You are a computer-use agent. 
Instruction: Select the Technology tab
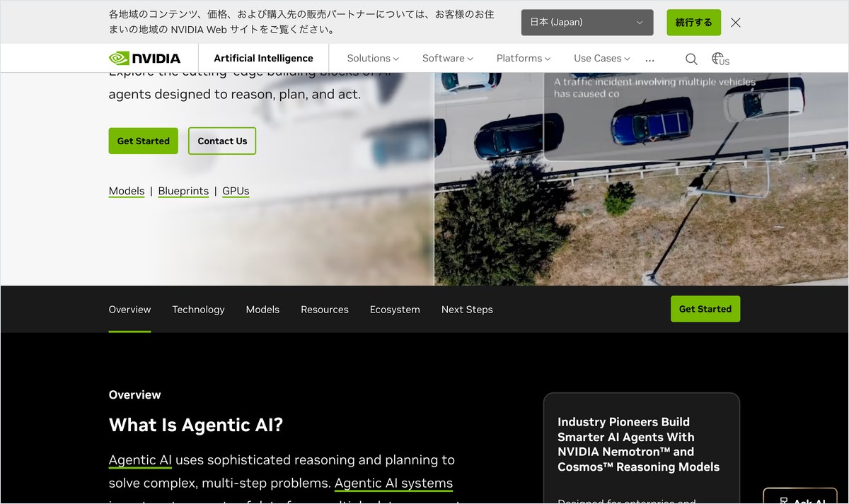coord(198,310)
